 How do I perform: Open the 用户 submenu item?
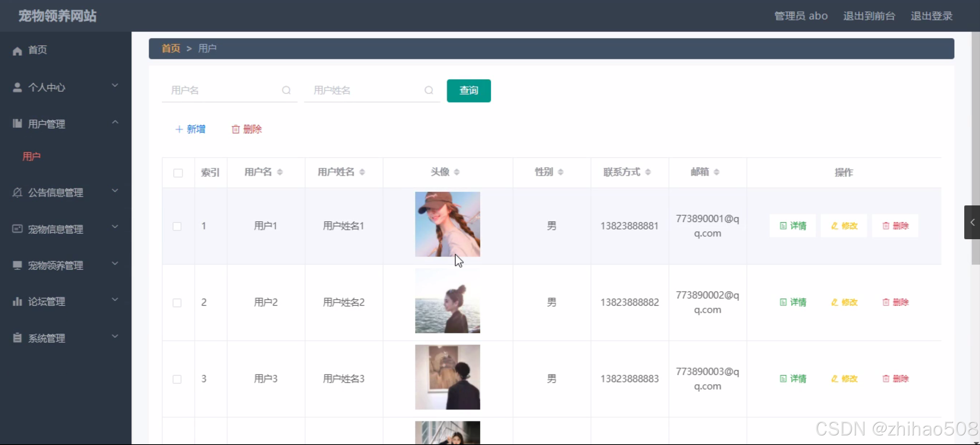(x=31, y=156)
